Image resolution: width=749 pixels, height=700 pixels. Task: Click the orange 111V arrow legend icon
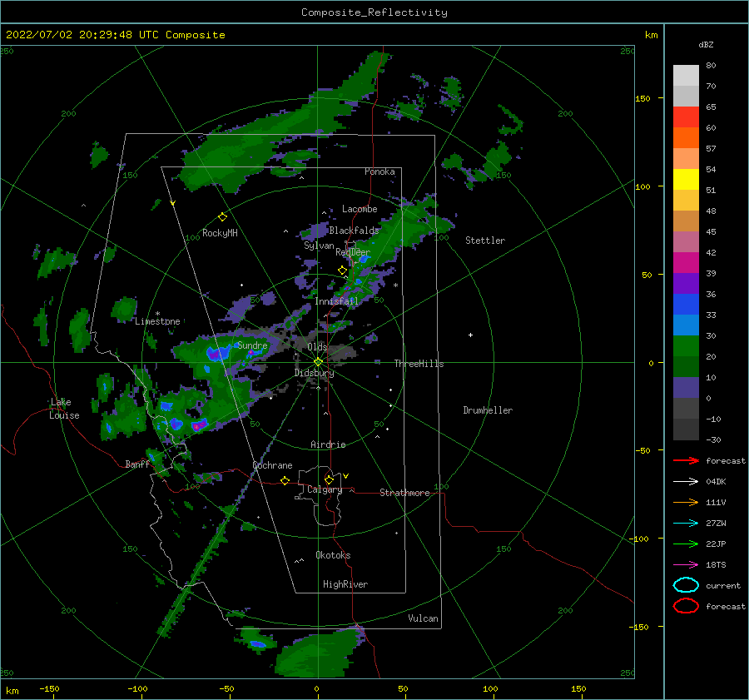click(x=686, y=502)
